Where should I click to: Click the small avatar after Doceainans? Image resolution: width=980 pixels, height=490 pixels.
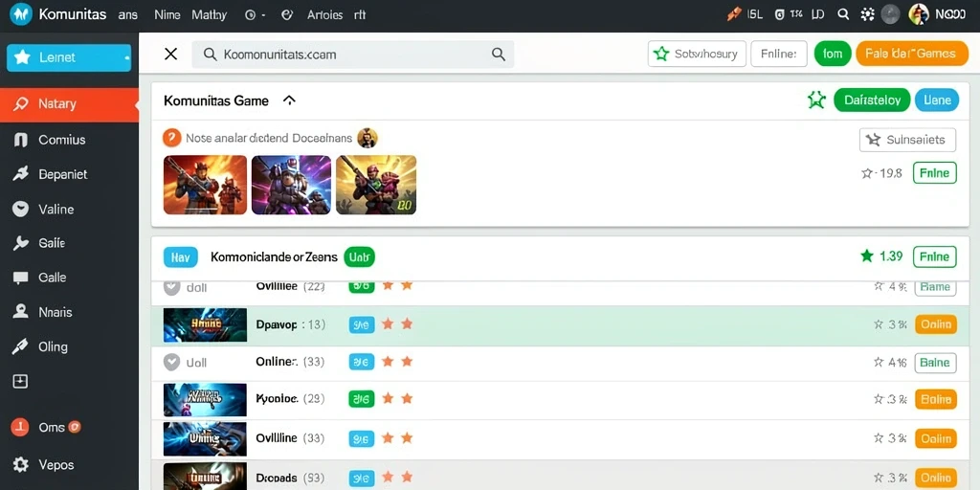pyautogui.click(x=367, y=138)
